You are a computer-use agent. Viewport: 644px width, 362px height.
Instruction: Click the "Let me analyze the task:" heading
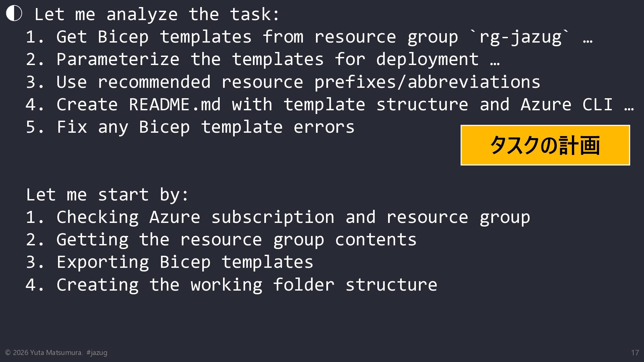click(x=157, y=14)
